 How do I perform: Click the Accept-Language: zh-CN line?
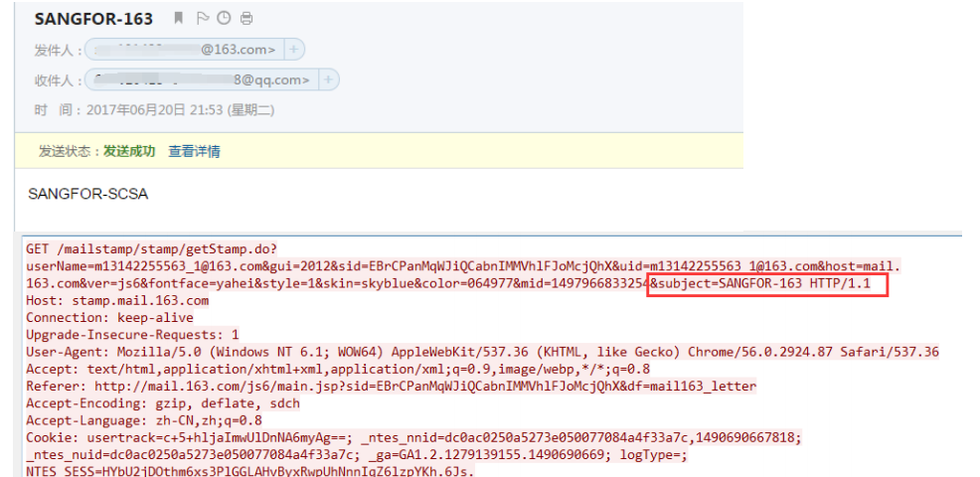144,420
